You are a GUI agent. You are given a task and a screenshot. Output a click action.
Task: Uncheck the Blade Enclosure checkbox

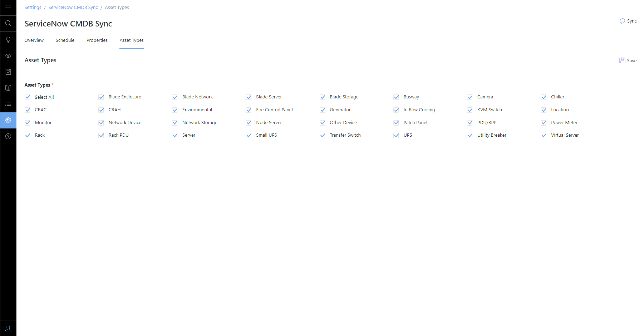pos(101,97)
